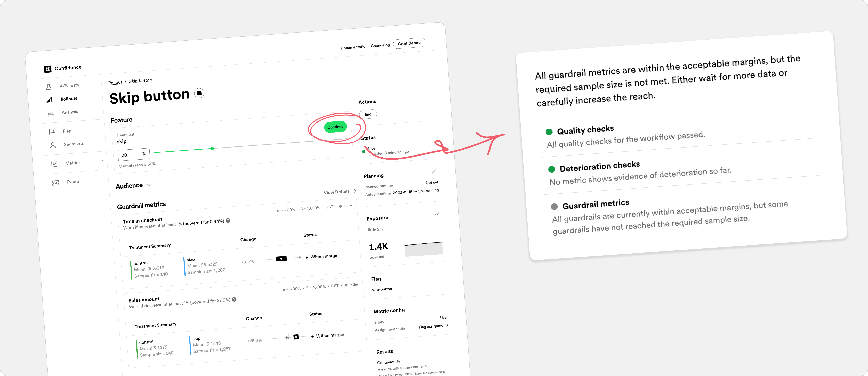Screen dimensions: 868x376
Task: Click help icon beside Sales amount
Action: [x=234, y=299]
